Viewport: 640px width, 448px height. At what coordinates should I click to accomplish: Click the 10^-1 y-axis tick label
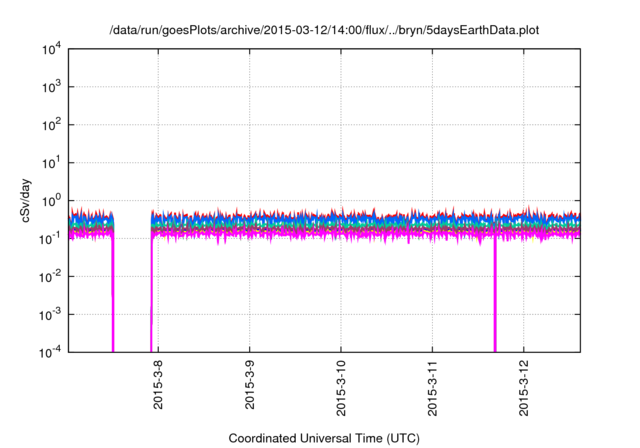50,239
